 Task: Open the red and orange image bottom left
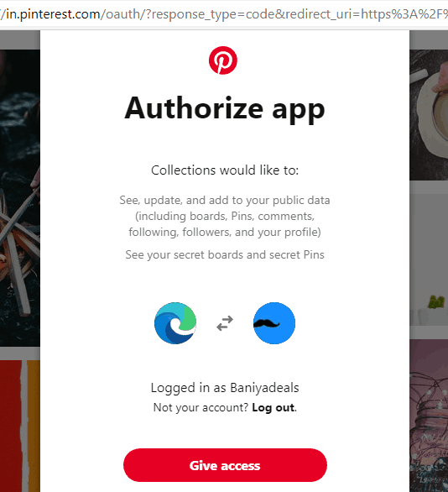pyautogui.click(x=20, y=426)
